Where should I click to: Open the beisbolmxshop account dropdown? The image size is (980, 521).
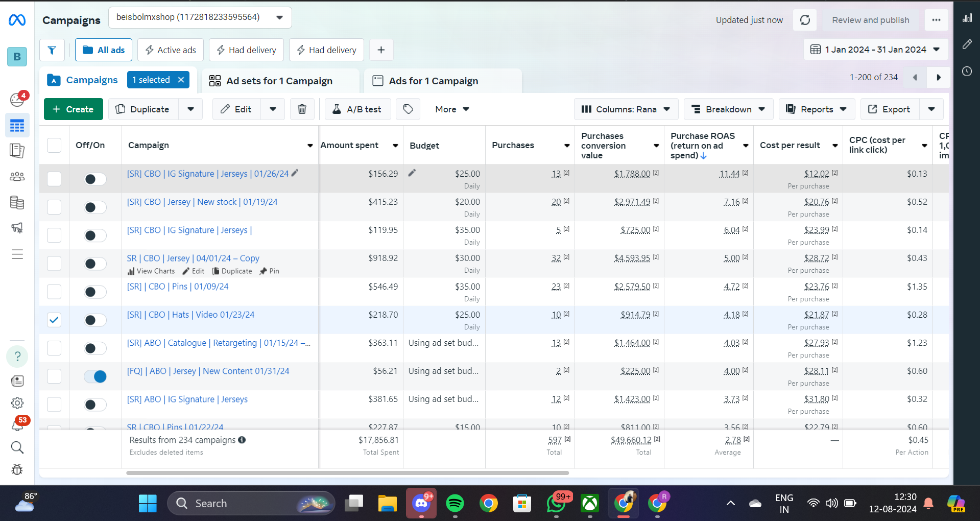tap(200, 17)
